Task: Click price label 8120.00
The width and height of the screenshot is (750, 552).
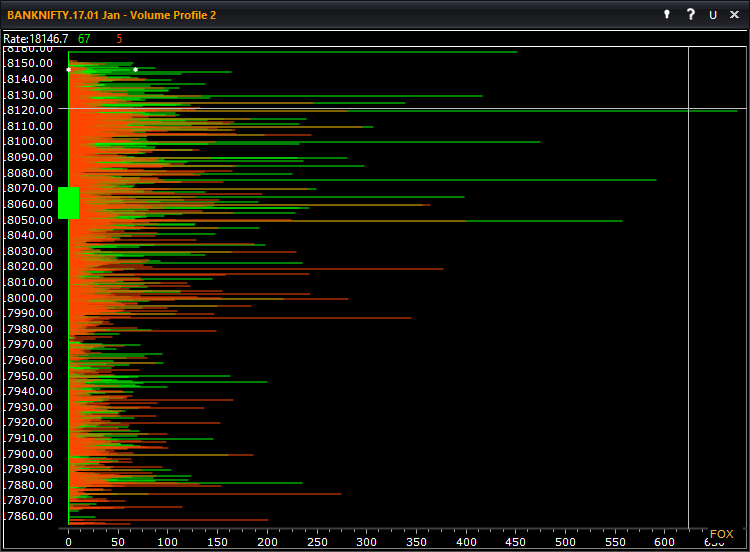Action: pos(29,110)
